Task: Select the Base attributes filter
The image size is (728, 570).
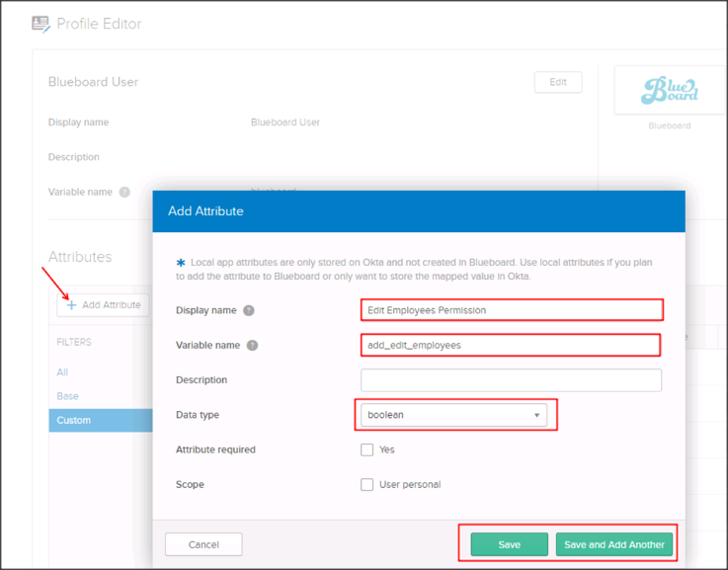Action: click(x=67, y=396)
